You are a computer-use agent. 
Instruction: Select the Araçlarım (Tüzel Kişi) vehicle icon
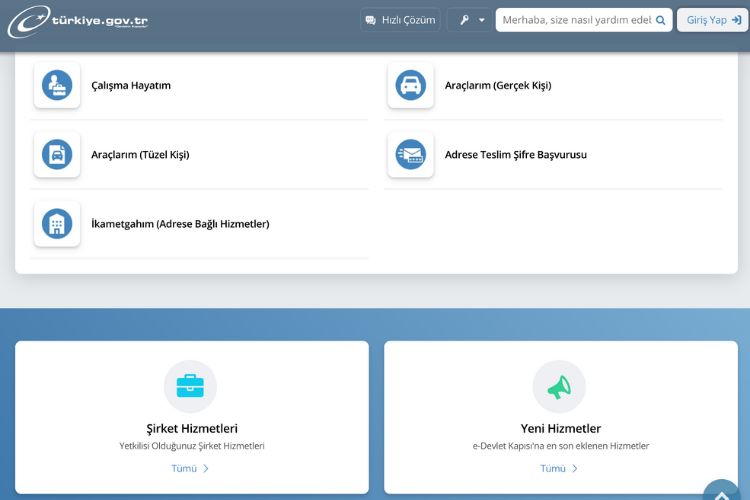pos(57,155)
